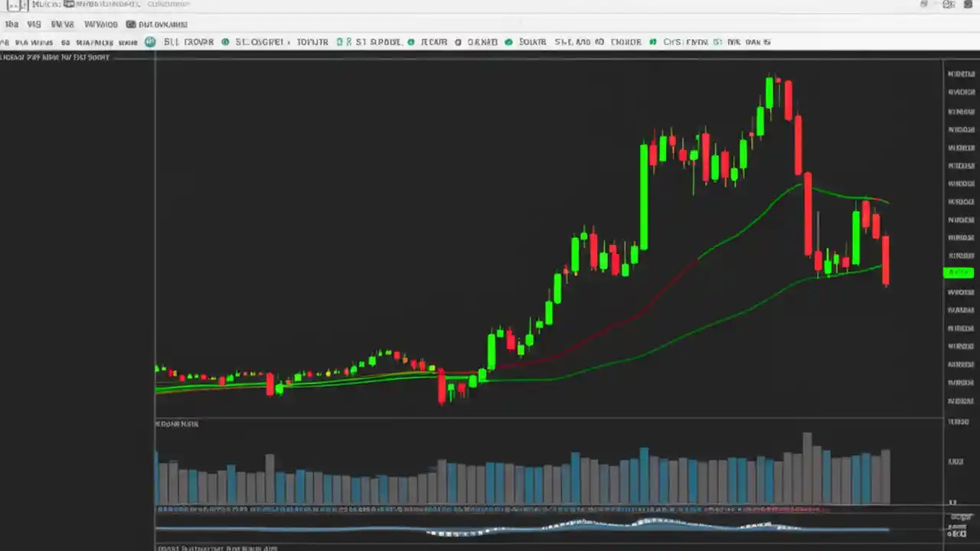This screenshot has width=980, height=551.
Task: Click the green marker icon next to SOLKTE
Action: [508, 42]
